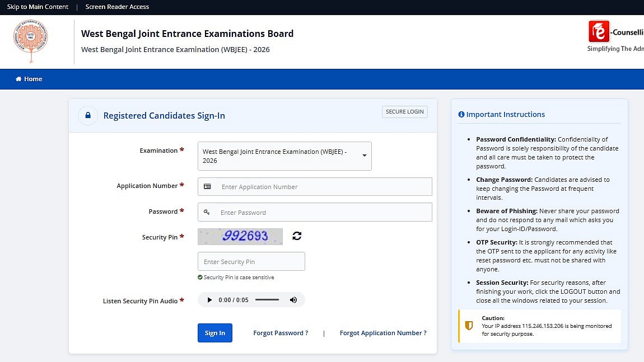Mute the security pin audio volume
The width and height of the screenshot is (644, 362).
tap(293, 300)
